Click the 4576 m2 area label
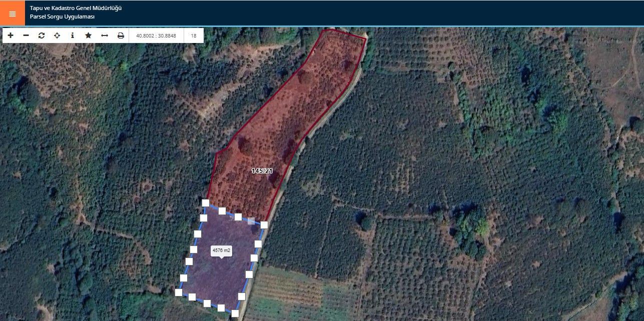This screenshot has width=644, height=321. click(x=221, y=250)
